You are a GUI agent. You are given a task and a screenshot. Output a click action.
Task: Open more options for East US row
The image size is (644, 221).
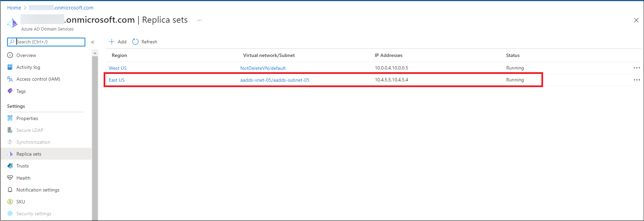[637, 80]
